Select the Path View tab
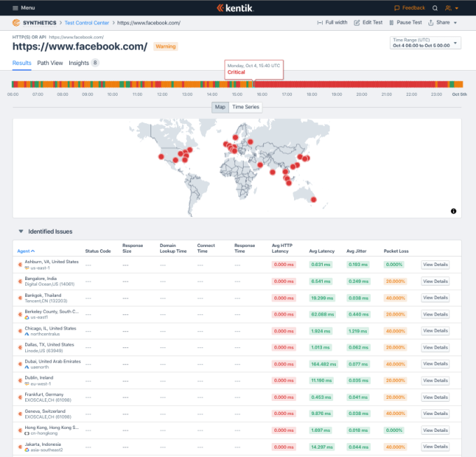The height and width of the screenshot is (457, 476). point(50,63)
